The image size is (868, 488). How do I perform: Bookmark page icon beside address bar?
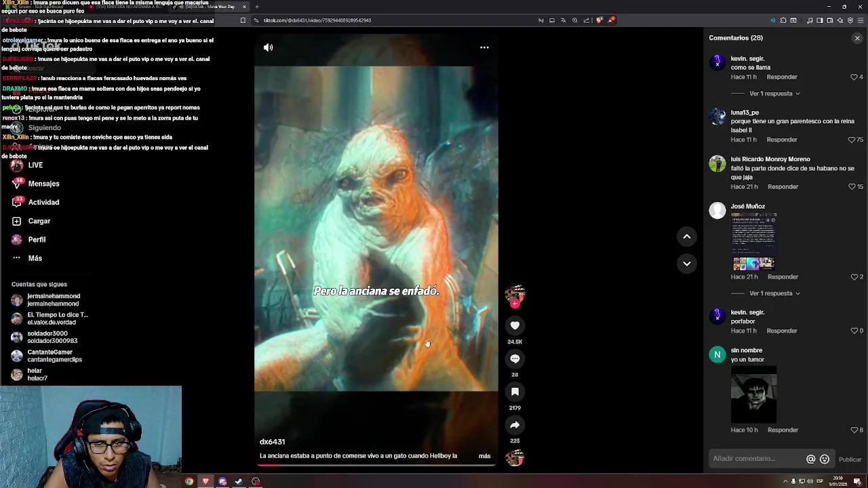coord(243,20)
